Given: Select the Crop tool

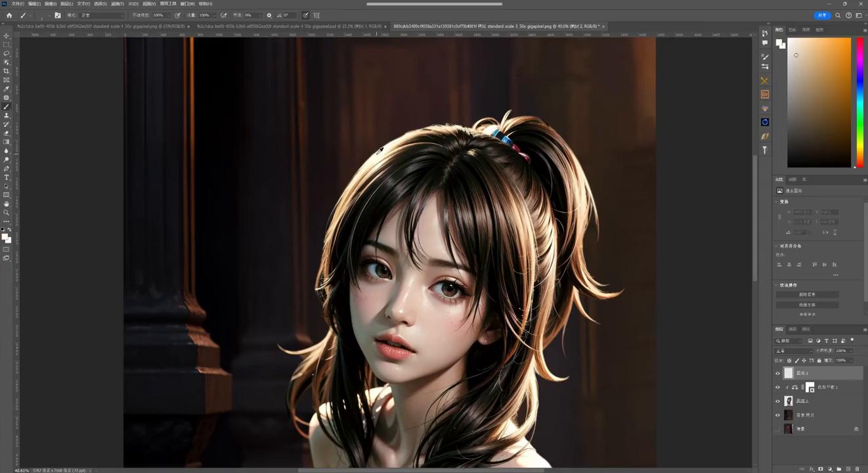Looking at the screenshot, I should click(x=7, y=72).
